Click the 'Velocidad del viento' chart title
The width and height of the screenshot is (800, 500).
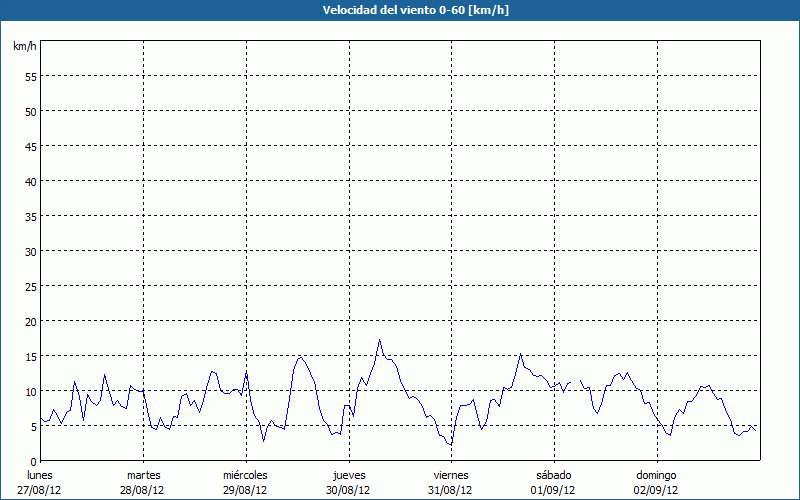400,10
